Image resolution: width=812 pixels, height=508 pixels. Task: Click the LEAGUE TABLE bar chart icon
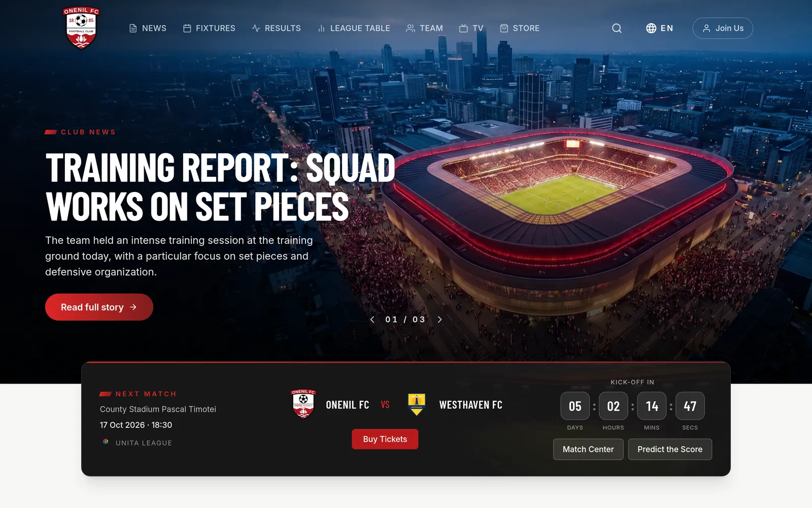pyautogui.click(x=321, y=28)
